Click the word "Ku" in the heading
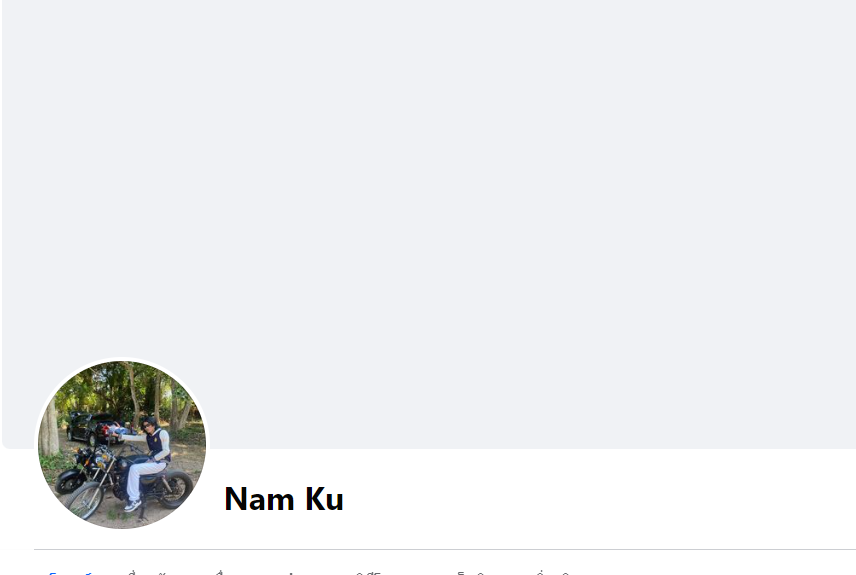This screenshot has height=575, width=856. (324, 499)
